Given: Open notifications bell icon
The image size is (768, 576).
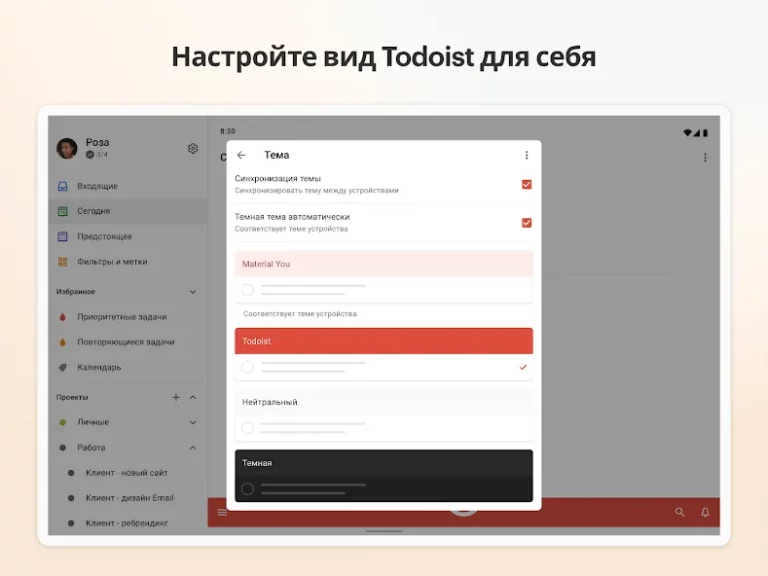Looking at the screenshot, I should pyautogui.click(x=705, y=512).
